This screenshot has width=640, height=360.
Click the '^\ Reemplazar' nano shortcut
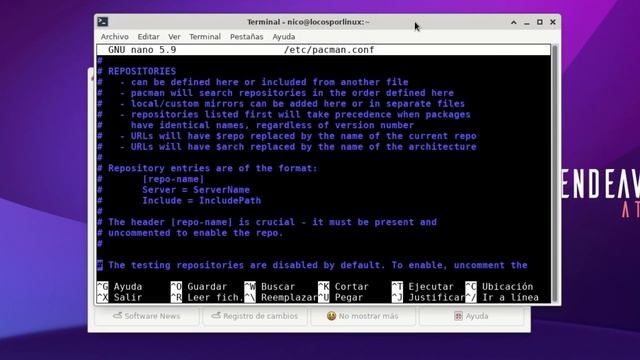tap(281, 298)
